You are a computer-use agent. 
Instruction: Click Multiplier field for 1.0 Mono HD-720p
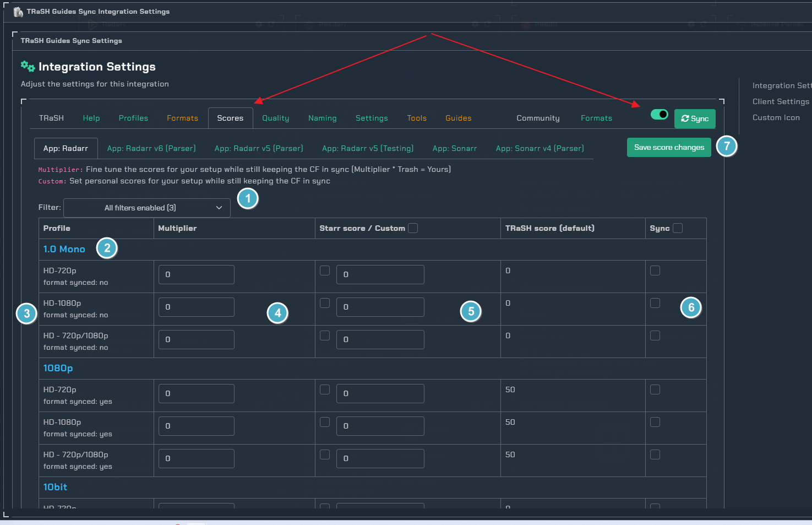[x=197, y=274]
